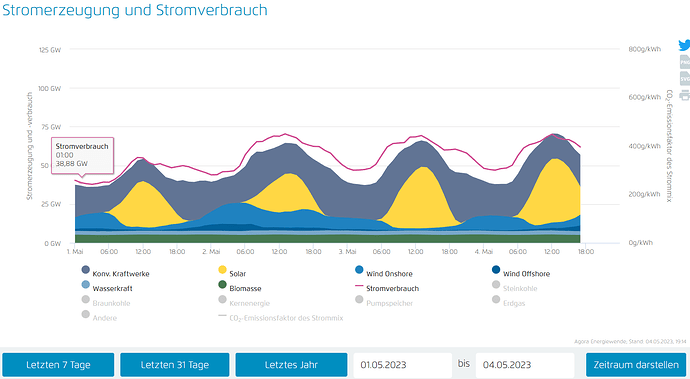Toggle Biomasse legend entry

point(239,288)
